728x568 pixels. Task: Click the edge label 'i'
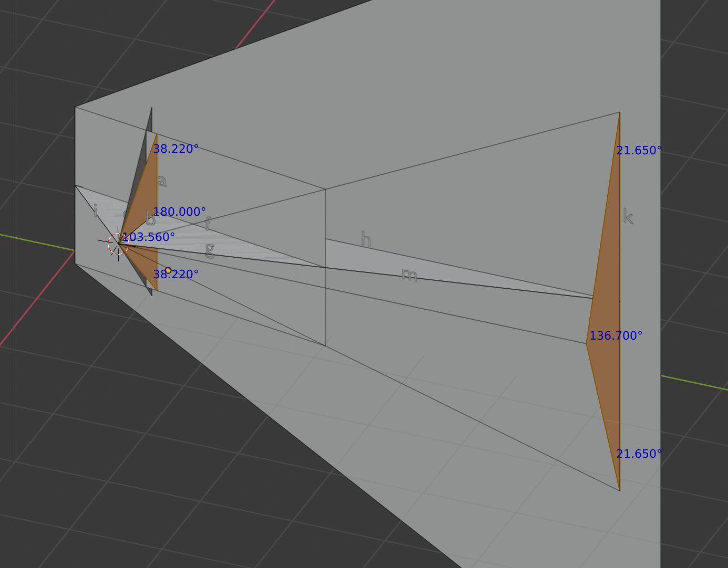(x=95, y=211)
